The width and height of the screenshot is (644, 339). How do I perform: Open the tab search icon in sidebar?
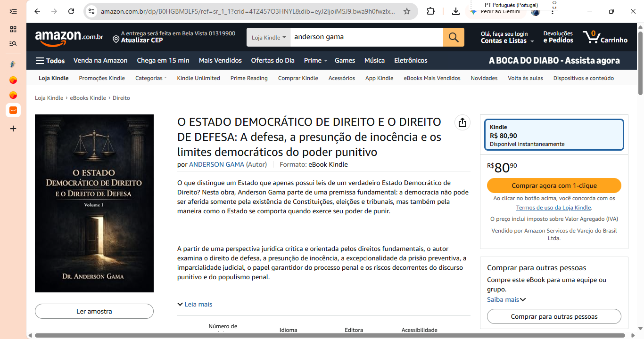13,44
